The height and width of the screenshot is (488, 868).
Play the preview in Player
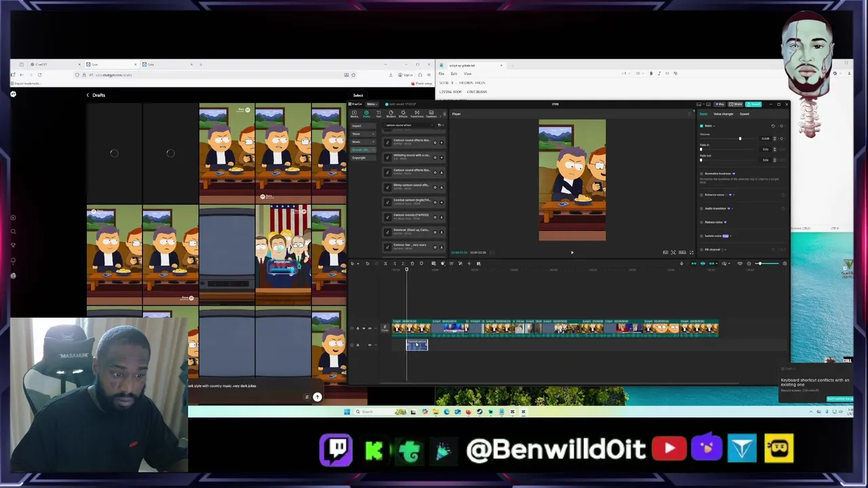pyautogui.click(x=572, y=252)
